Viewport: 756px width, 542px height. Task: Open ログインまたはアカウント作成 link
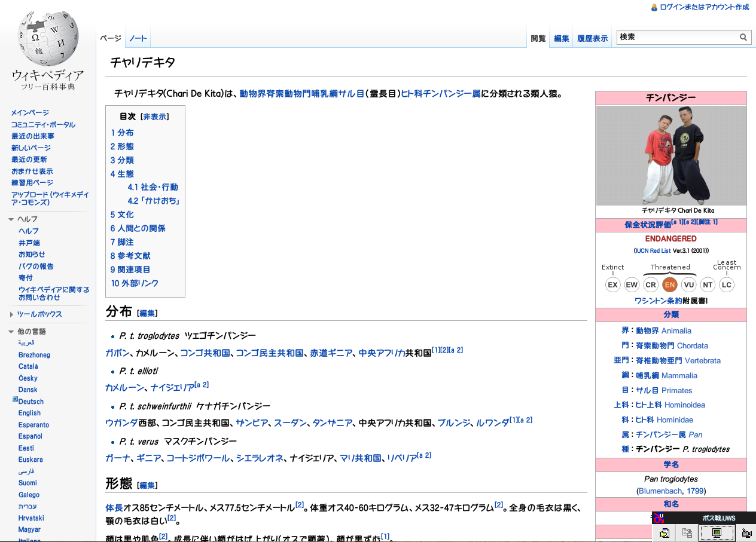point(704,7)
